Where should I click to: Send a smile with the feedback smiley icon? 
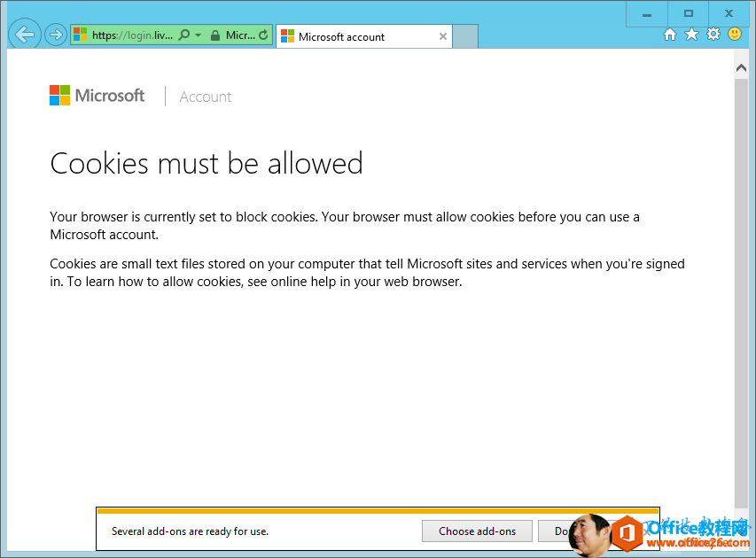[x=735, y=34]
